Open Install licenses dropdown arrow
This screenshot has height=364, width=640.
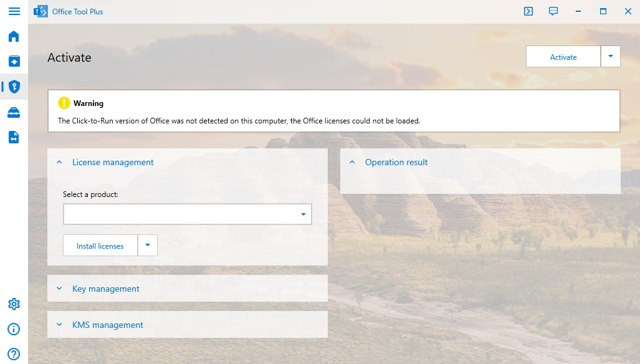tap(148, 246)
